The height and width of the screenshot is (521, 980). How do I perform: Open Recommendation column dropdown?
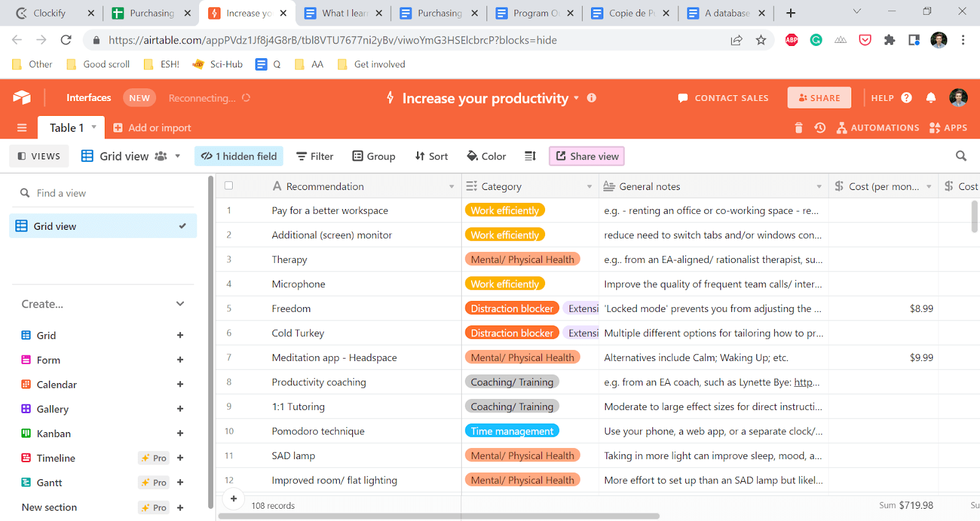451,186
